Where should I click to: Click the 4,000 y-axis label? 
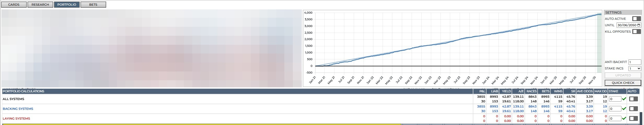click(308, 13)
